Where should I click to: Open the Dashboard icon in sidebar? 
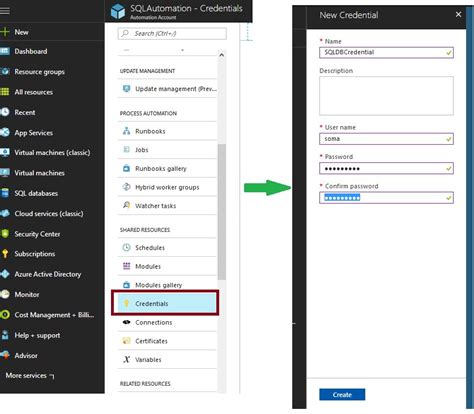5,51
